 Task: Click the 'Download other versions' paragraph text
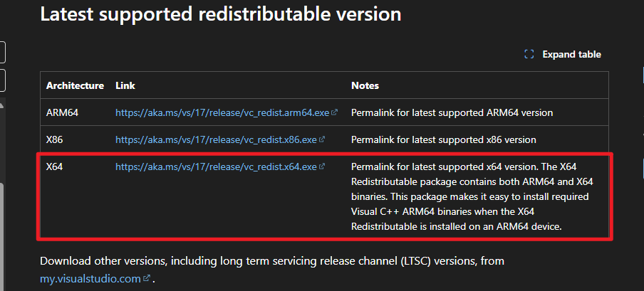pos(271,261)
